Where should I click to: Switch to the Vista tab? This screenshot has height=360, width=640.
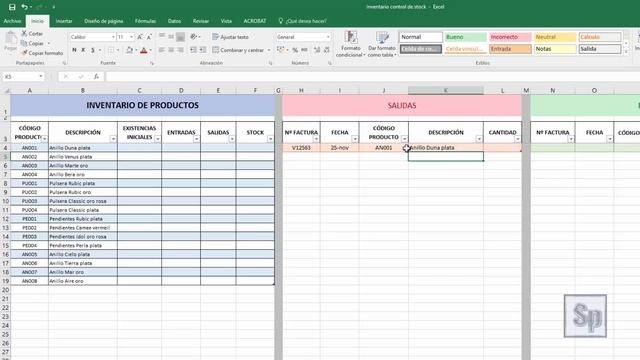click(x=226, y=21)
